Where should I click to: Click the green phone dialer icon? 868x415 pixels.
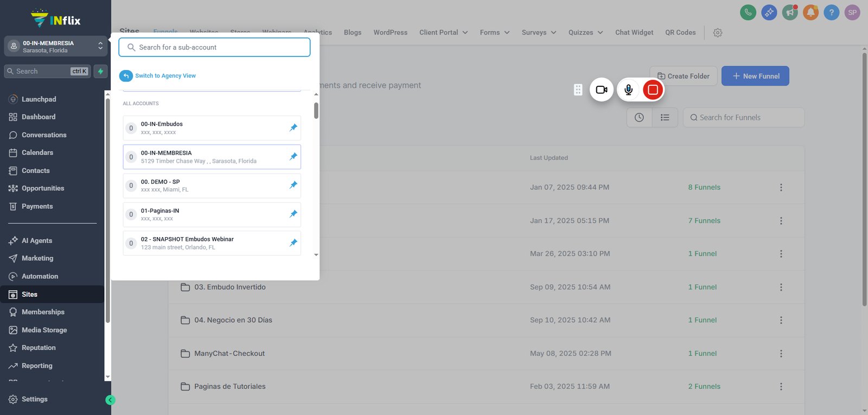point(748,12)
